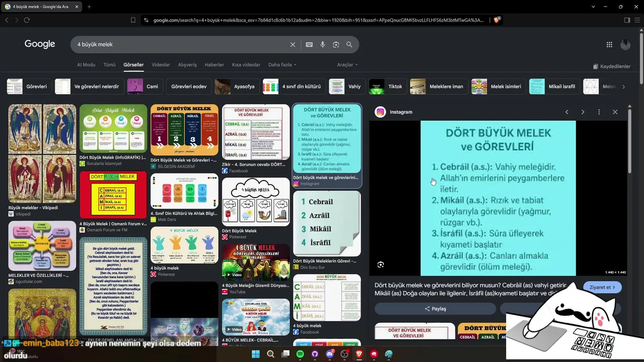644x362 pixels.
Task: Select the 4 sınıf din kültürü chip
Action: tap(294, 86)
